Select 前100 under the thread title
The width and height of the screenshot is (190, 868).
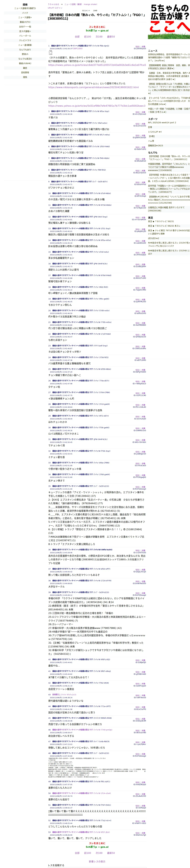pos(88,36)
